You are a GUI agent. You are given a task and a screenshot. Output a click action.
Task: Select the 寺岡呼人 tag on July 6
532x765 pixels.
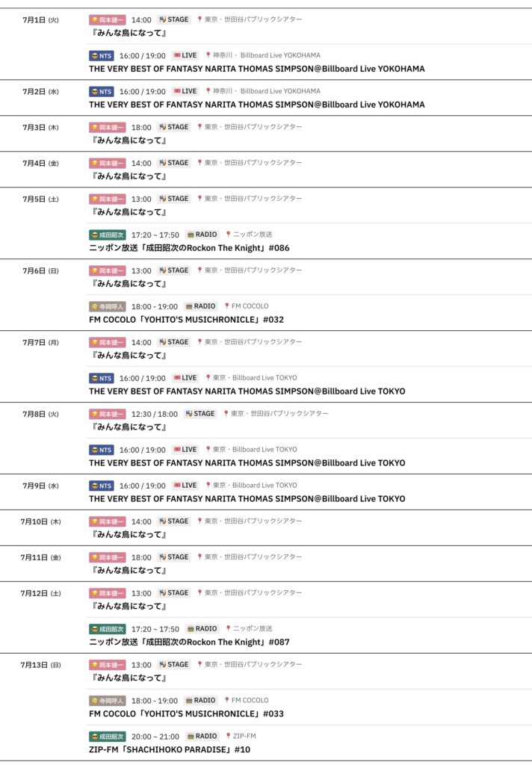coord(108,306)
